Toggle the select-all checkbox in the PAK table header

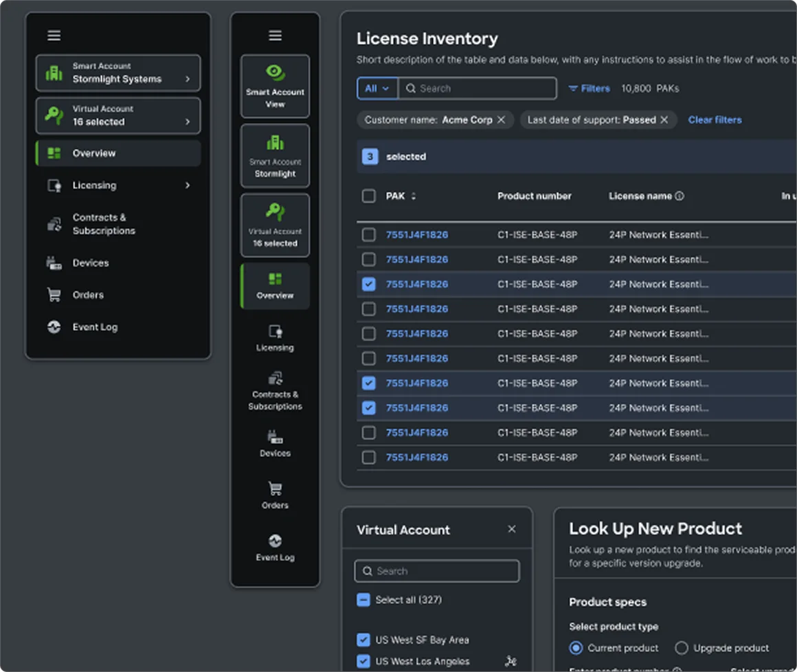click(x=368, y=197)
